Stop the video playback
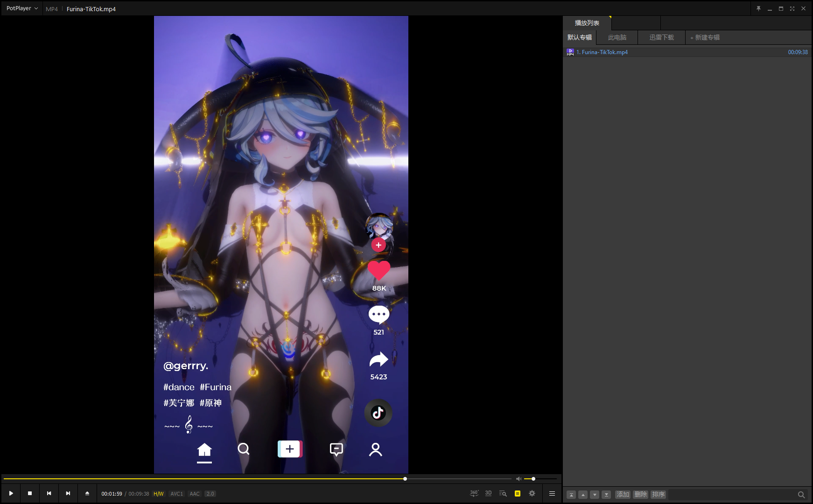 (x=30, y=493)
